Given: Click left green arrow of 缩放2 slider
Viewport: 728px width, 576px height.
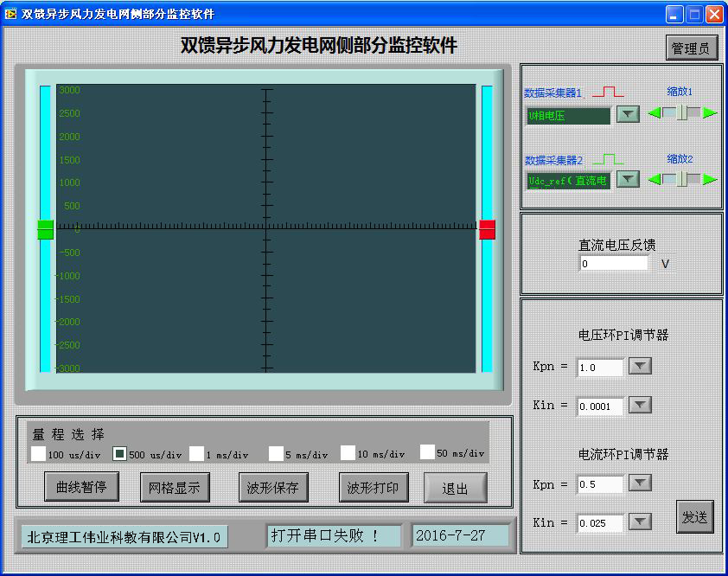Looking at the screenshot, I should [x=655, y=179].
